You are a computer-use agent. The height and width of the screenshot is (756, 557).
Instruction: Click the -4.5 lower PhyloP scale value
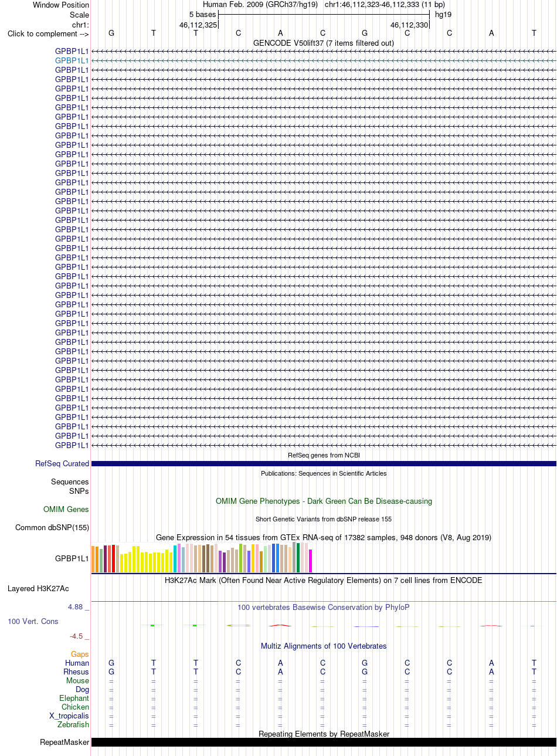pos(76,636)
